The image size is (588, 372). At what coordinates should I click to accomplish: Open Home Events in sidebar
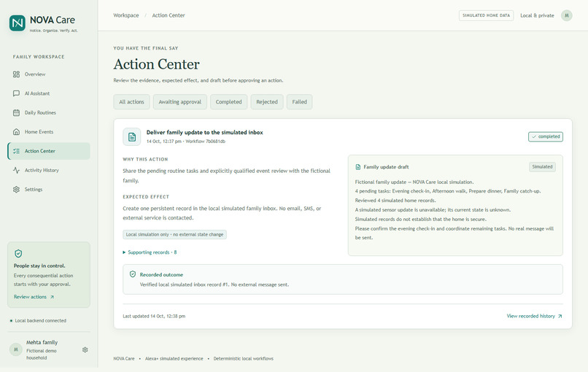(x=49, y=131)
